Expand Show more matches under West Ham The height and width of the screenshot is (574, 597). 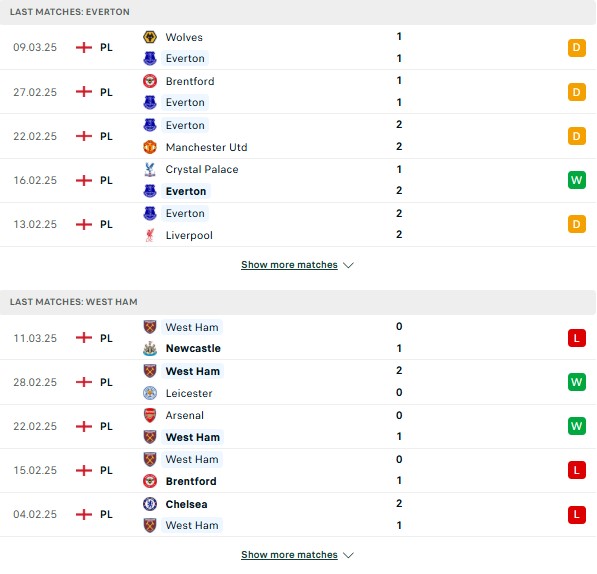(x=289, y=555)
